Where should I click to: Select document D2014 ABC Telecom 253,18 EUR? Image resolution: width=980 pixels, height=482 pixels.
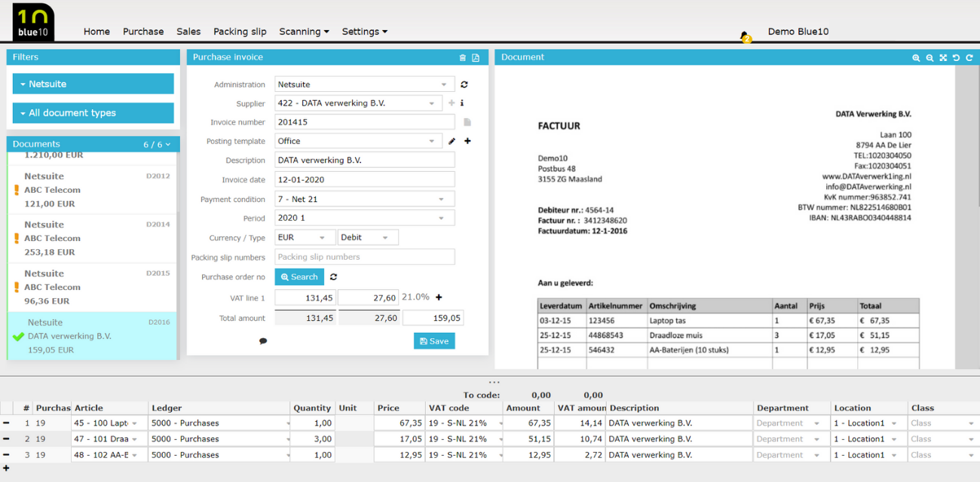pos(92,238)
